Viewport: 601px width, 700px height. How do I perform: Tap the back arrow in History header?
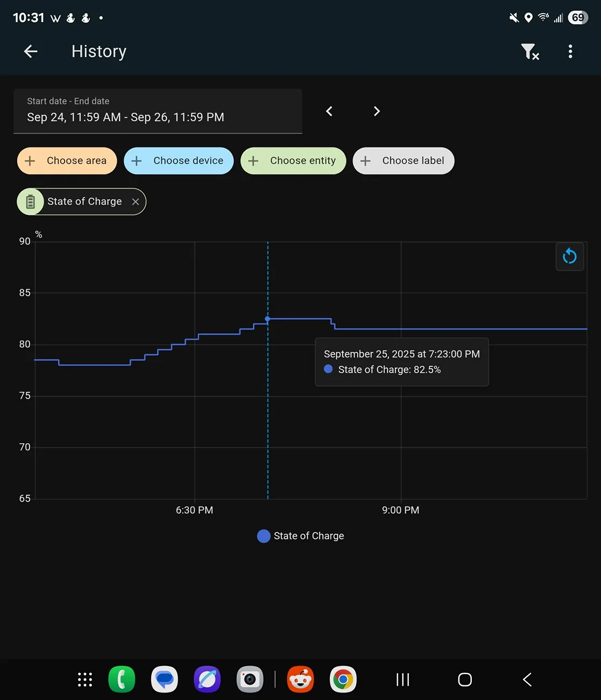point(31,51)
